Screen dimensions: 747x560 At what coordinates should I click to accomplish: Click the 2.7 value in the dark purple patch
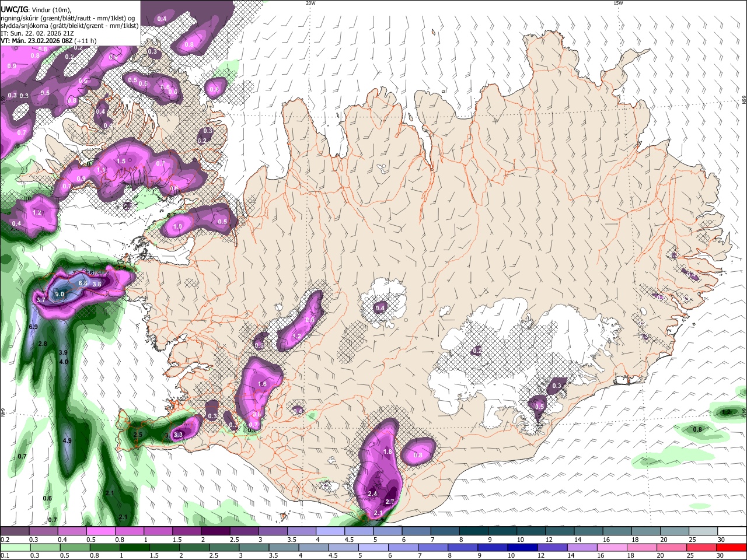pos(390,502)
